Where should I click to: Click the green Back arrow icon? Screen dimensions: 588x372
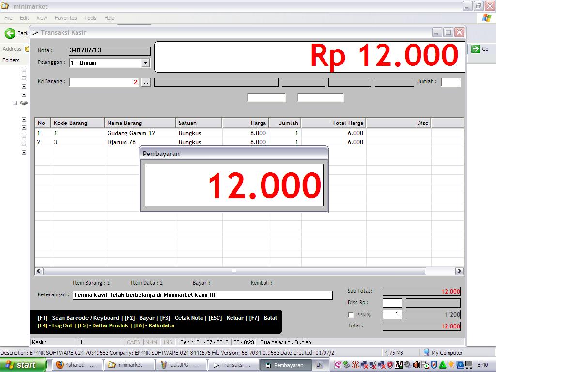[10, 33]
